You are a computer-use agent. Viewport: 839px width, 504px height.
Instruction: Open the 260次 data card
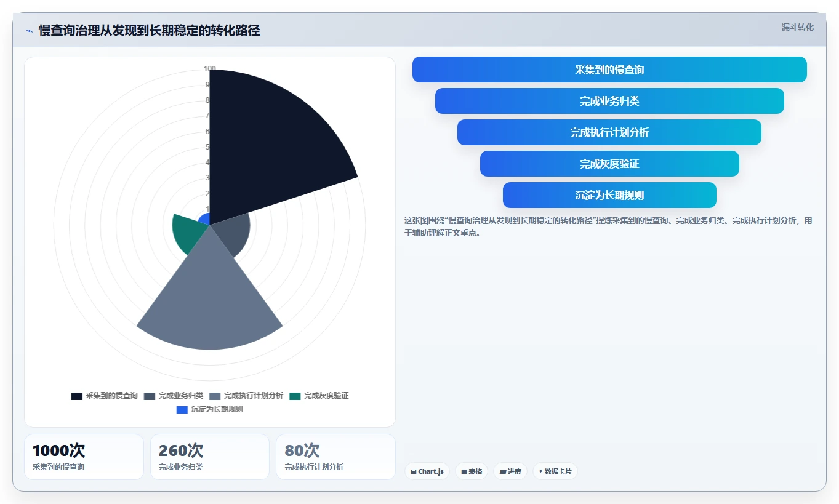click(x=210, y=457)
